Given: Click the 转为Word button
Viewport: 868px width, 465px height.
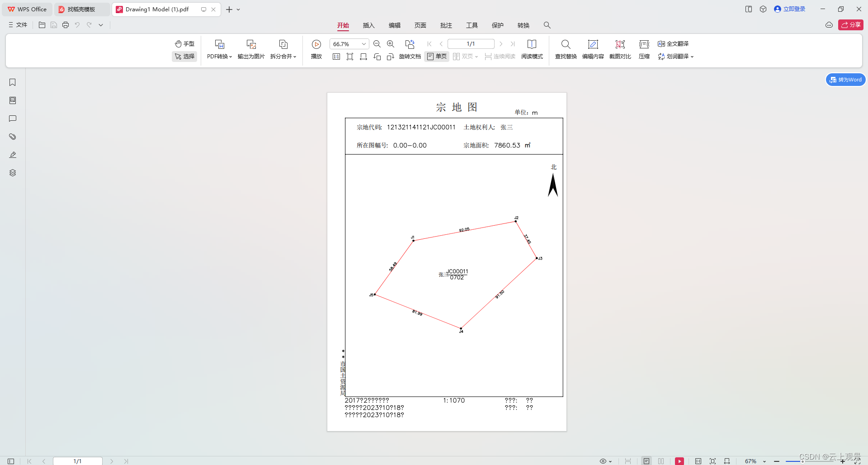Looking at the screenshot, I should click(x=846, y=80).
